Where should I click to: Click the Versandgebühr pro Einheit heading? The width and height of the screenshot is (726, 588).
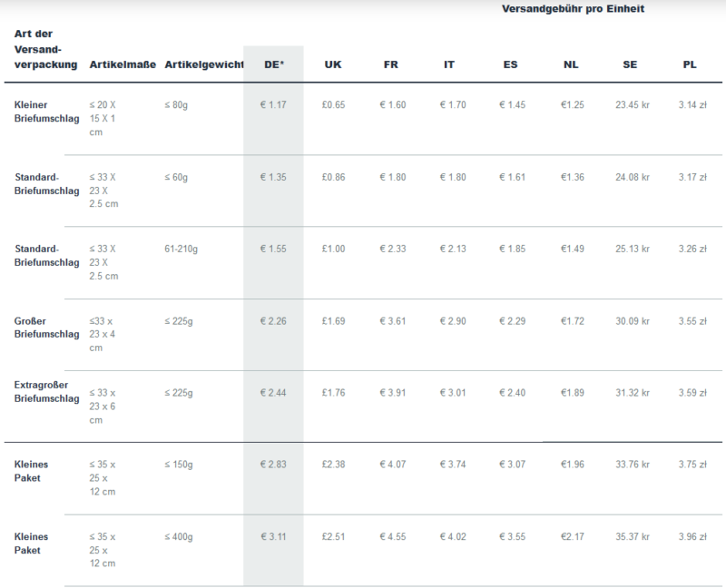point(574,9)
